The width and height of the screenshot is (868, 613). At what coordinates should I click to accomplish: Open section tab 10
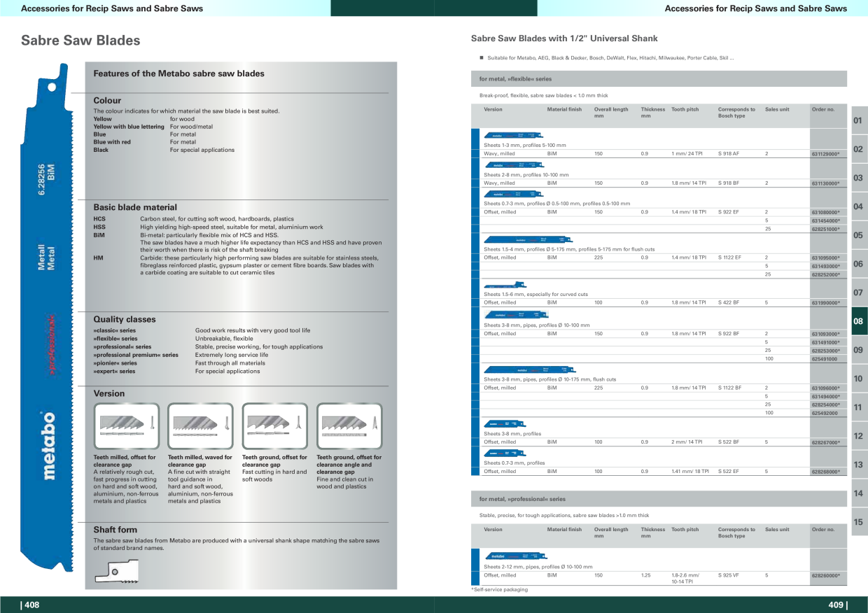tap(859, 379)
